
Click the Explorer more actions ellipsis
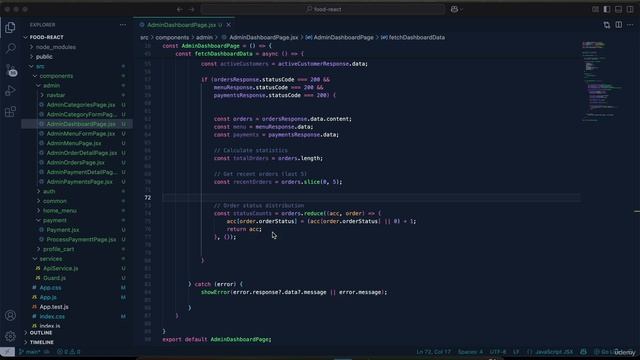(123, 25)
